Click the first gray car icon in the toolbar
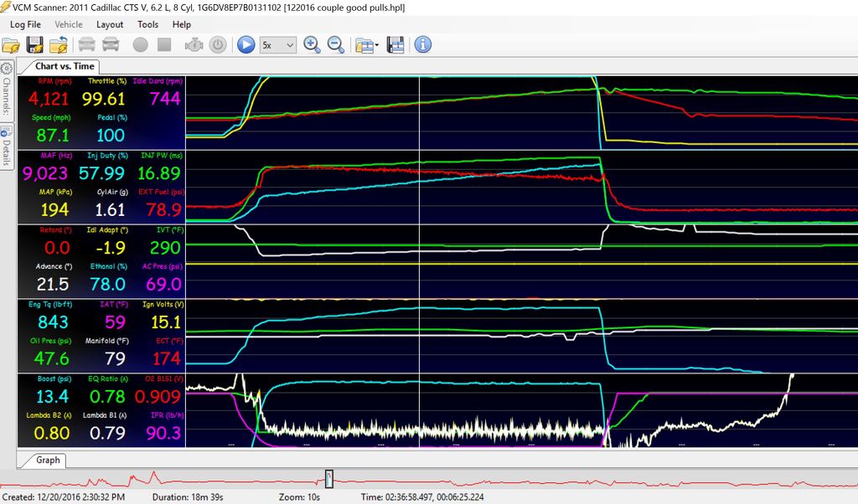This screenshot has width=858, height=504. click(x=86, y=45)
